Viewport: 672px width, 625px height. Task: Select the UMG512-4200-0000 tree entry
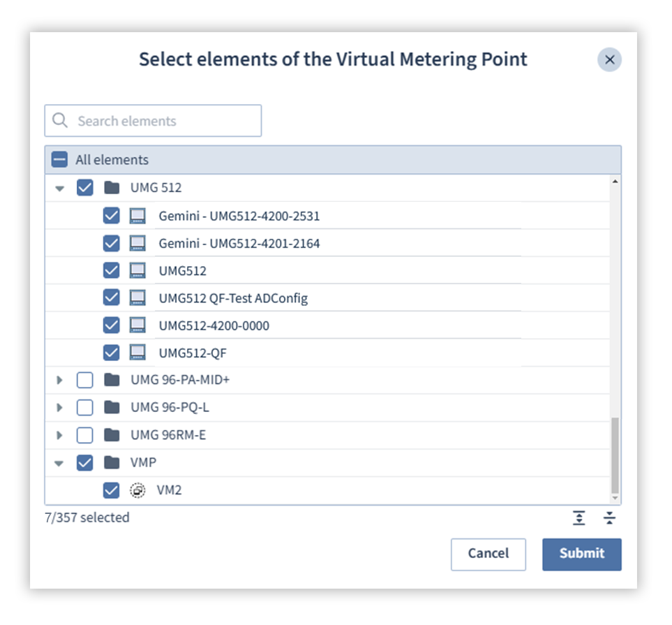tap(214, 325)
